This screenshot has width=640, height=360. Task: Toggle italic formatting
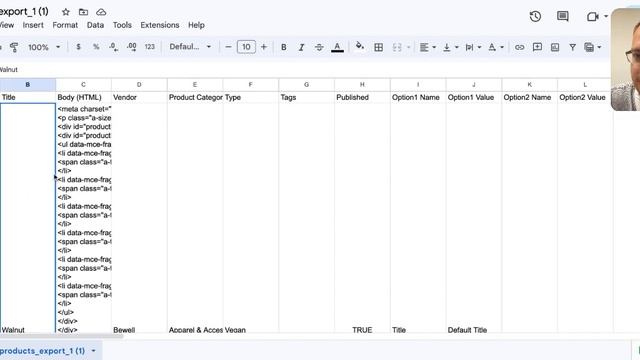pyautogui.click(x=301, y=47)
